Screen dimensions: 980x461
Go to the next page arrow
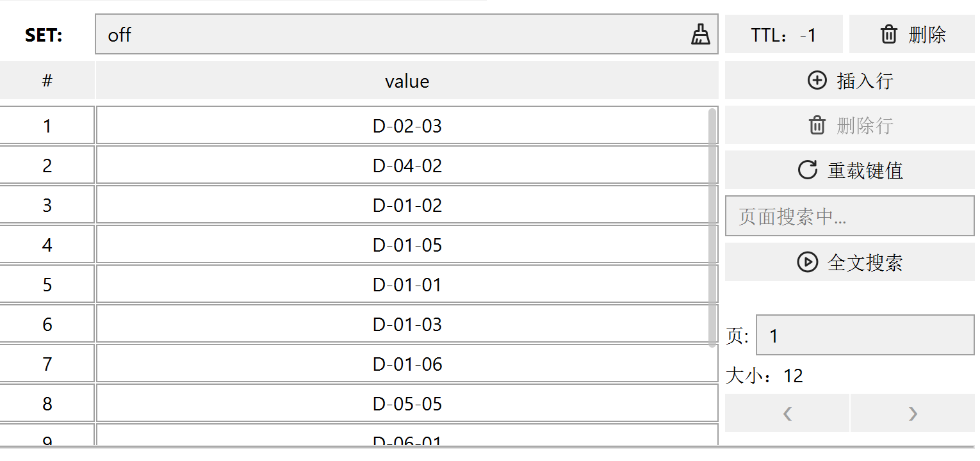(913, 414)
